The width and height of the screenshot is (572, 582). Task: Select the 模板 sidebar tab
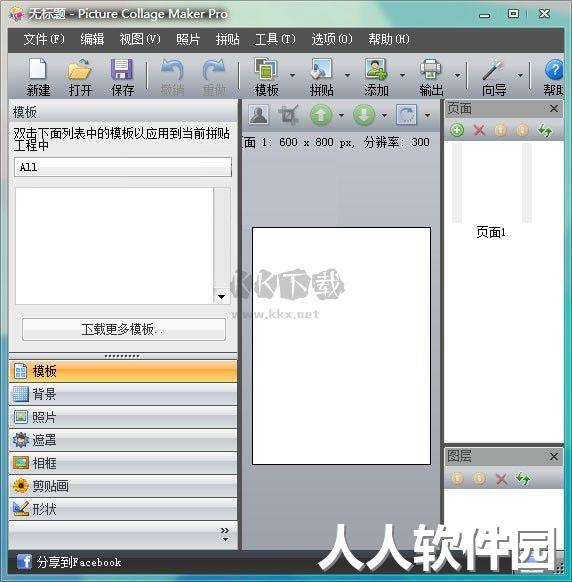(x=123, y=371)
